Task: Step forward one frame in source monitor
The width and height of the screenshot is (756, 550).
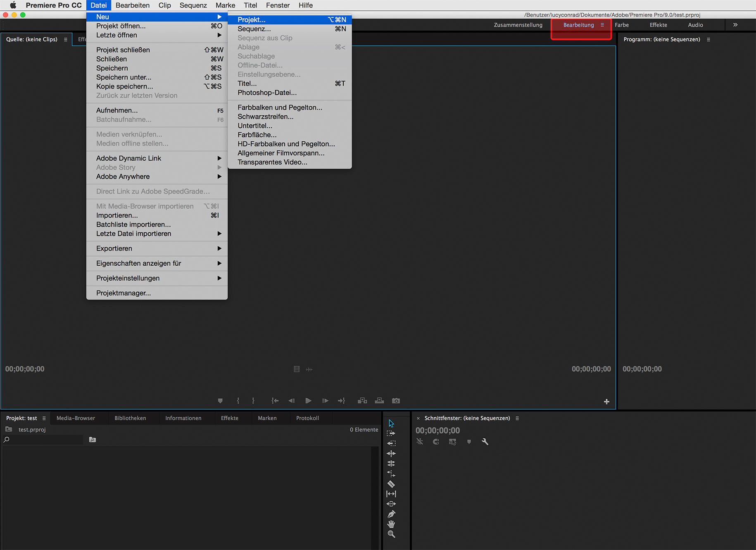Action: point(325,401)
